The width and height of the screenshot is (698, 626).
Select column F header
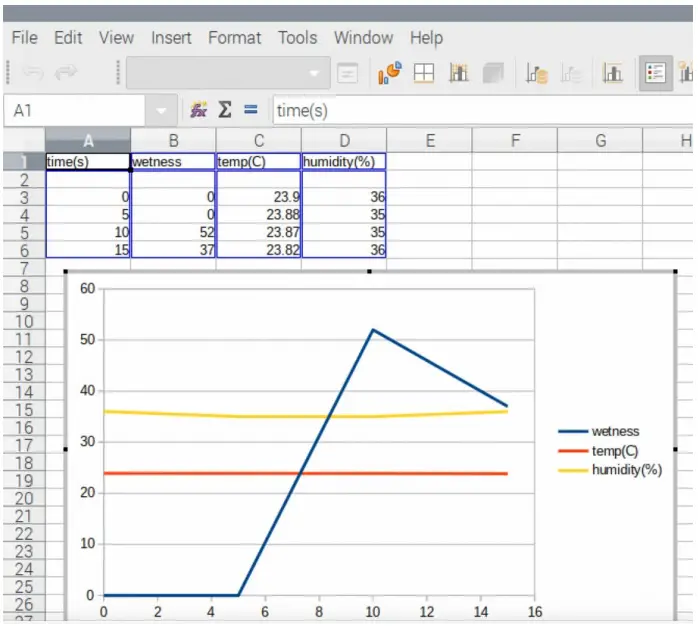(515, 141)
